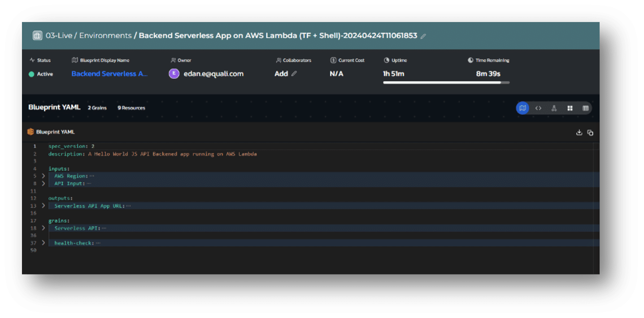The width and height of the screenshot is (644, 318).
Task: Unfold the health-check grain block
Action: pyautogui.click(x=44, y=243)
